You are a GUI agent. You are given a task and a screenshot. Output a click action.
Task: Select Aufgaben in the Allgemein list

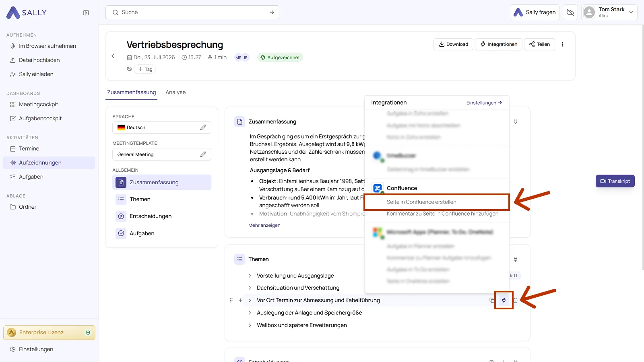click(162, 233)
